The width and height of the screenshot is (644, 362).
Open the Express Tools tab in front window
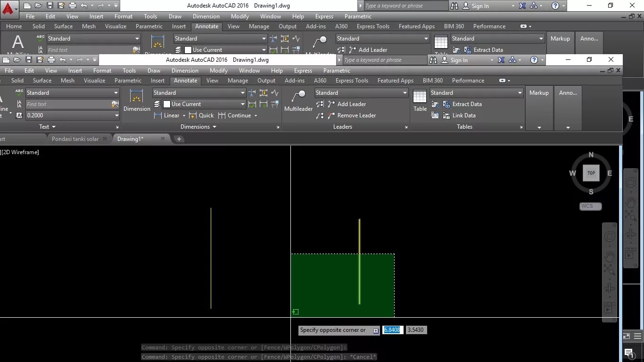click(x=352, y=81)
